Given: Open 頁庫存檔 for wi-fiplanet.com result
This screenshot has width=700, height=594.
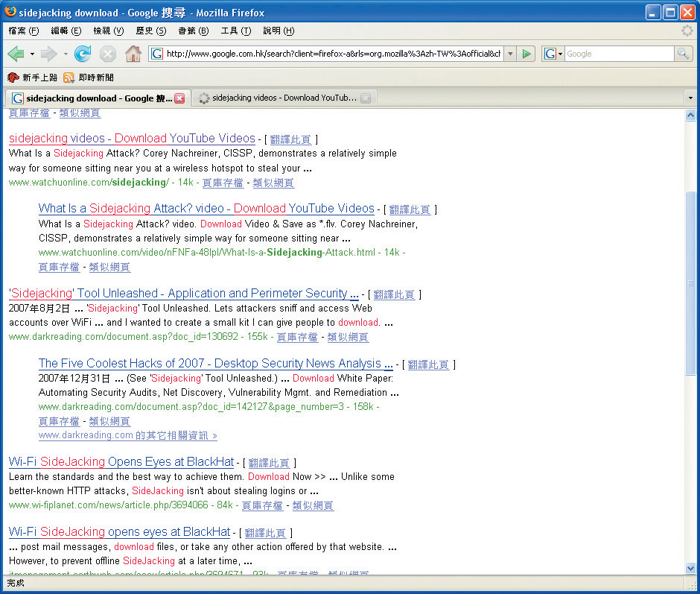Looking at the screenshot, I should point(262,505).
